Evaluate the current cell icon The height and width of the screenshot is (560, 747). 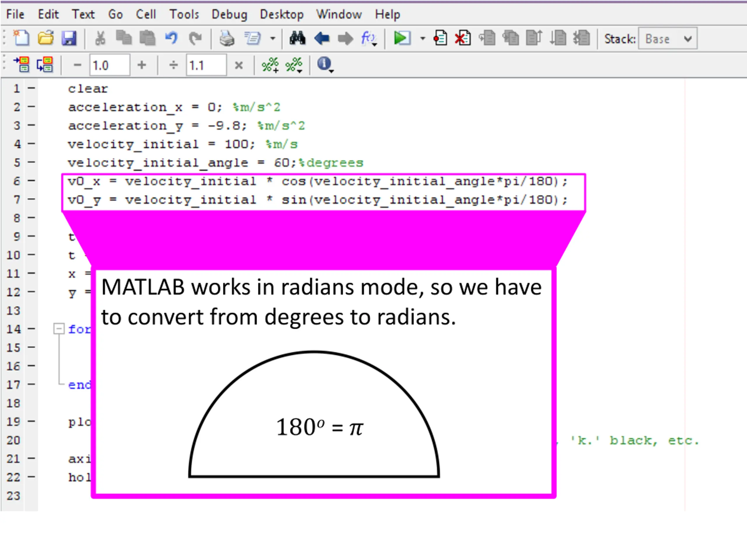click(x=21, y=64)
